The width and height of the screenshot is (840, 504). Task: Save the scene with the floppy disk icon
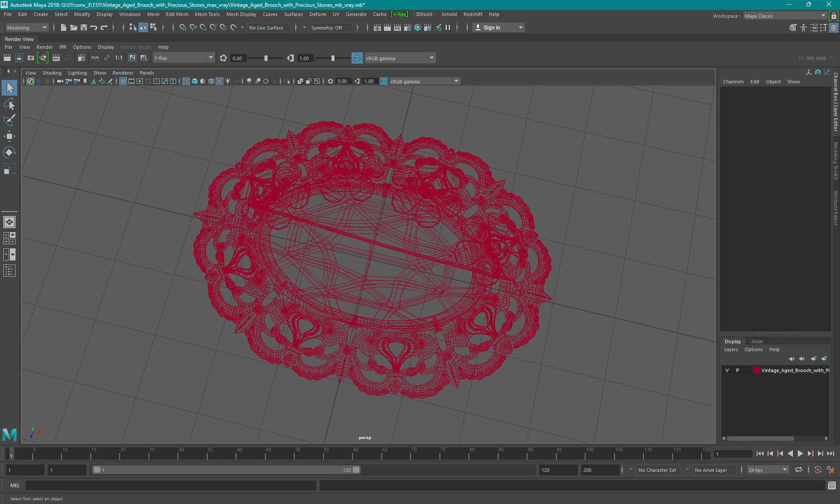[84, 28]
